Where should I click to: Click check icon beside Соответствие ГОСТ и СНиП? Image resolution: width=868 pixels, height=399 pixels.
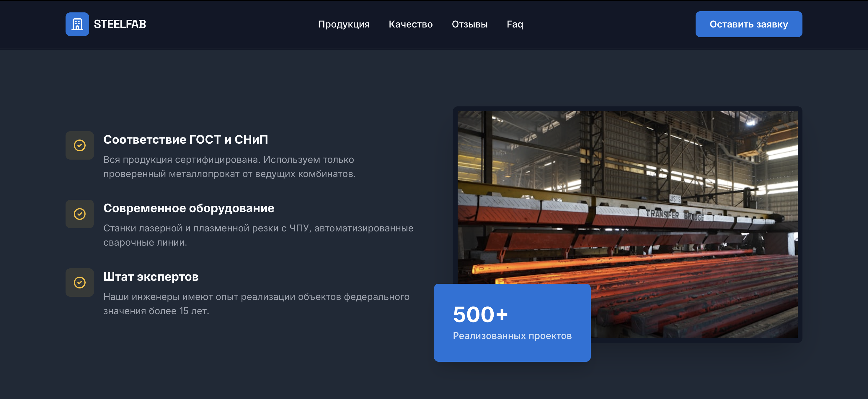coord(79,145)
